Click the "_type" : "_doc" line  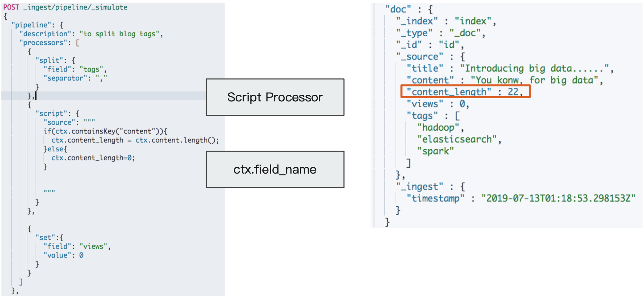coord(441,33)
